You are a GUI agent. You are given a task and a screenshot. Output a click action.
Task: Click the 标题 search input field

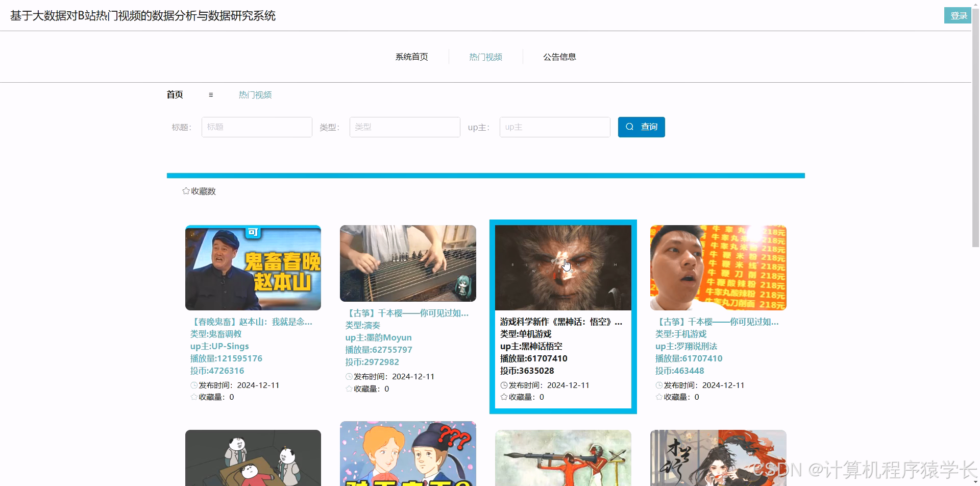pyautogui.click(x=257, y=127)
